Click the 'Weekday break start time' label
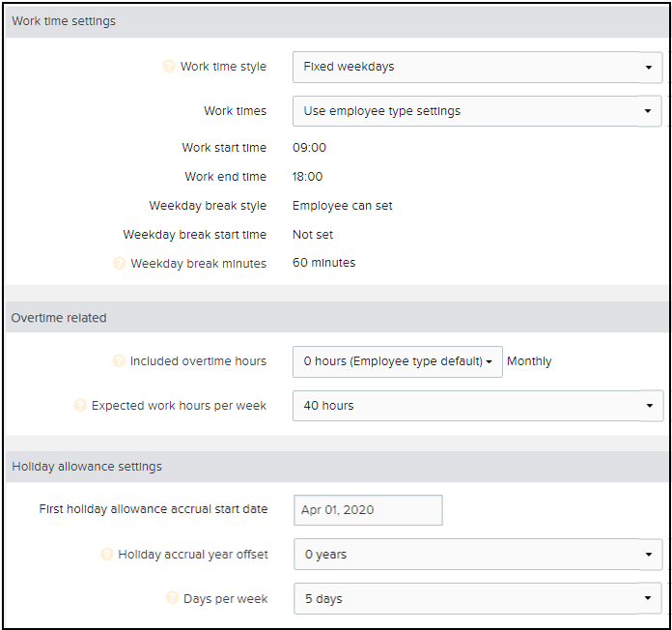This screenshot has height=630, width=672. pyautogui.click(x=195, y=235)
